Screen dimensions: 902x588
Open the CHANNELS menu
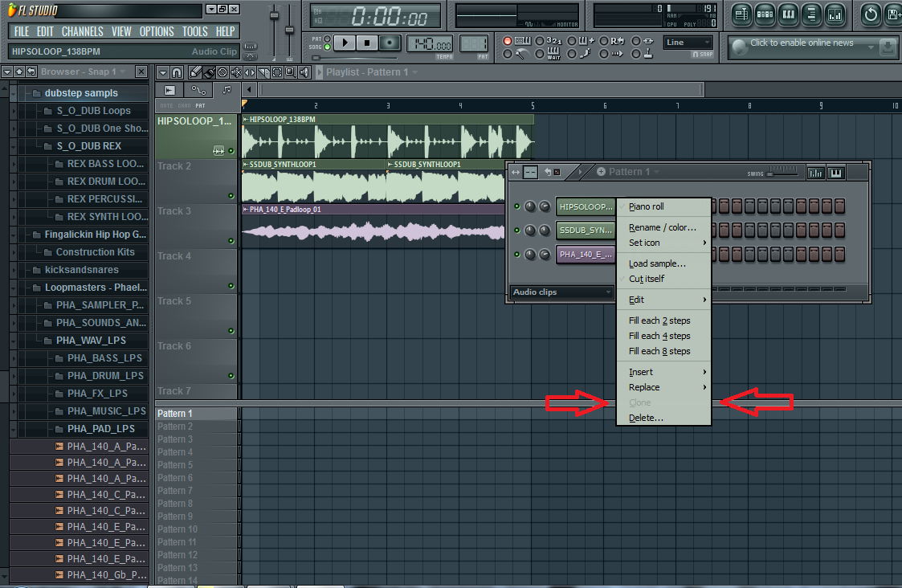click(82, 31)
